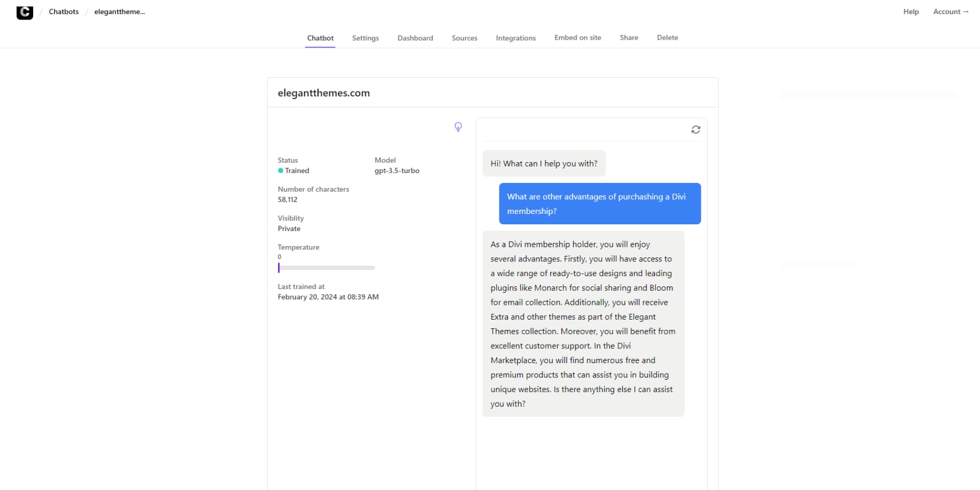
Task: Open the Dashboard tab
Action: (415, 38)
